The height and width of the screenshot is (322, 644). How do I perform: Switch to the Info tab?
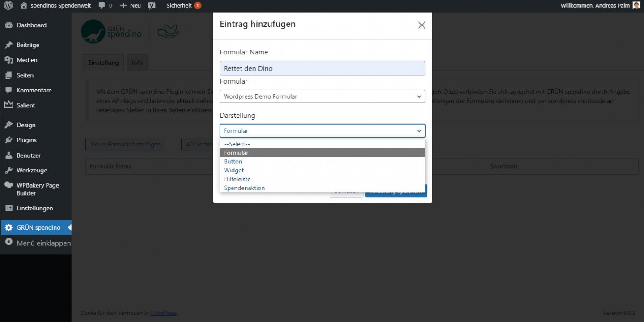[x=137, y=63]
